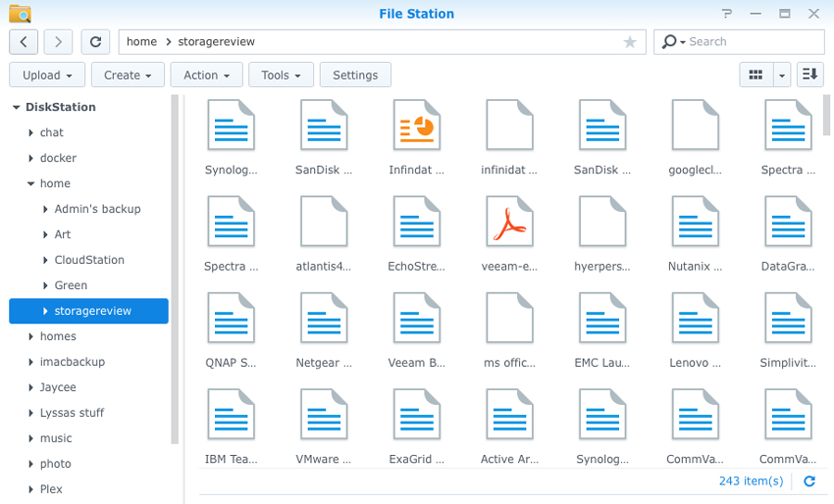
Task: Select the hyerpers... blank file icon
Action: point(602,222)
